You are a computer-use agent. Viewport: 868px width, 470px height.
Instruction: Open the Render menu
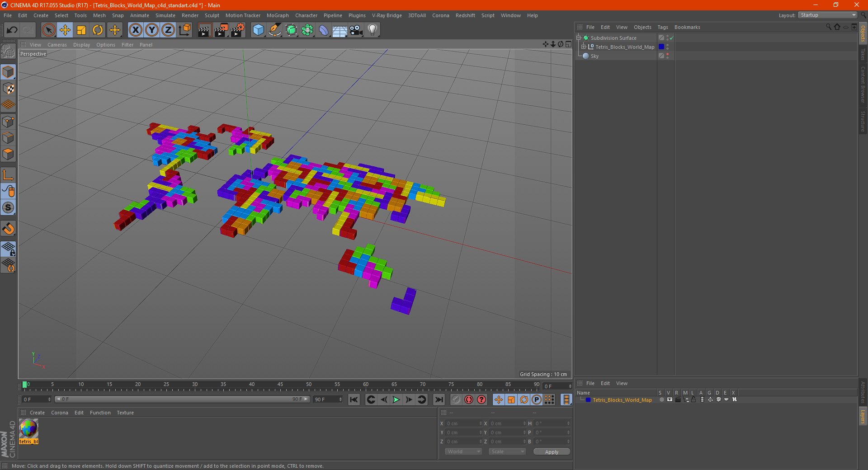point(190,15)
